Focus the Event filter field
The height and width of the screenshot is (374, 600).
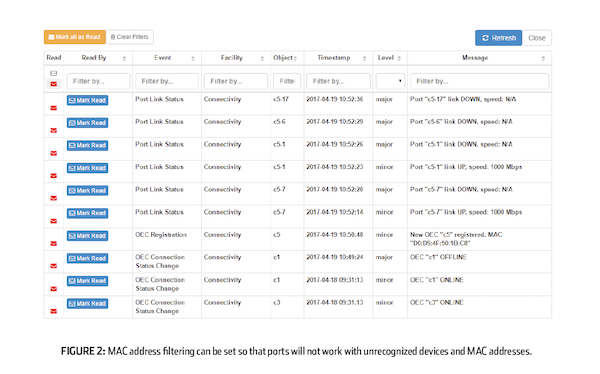coord(167,81)
